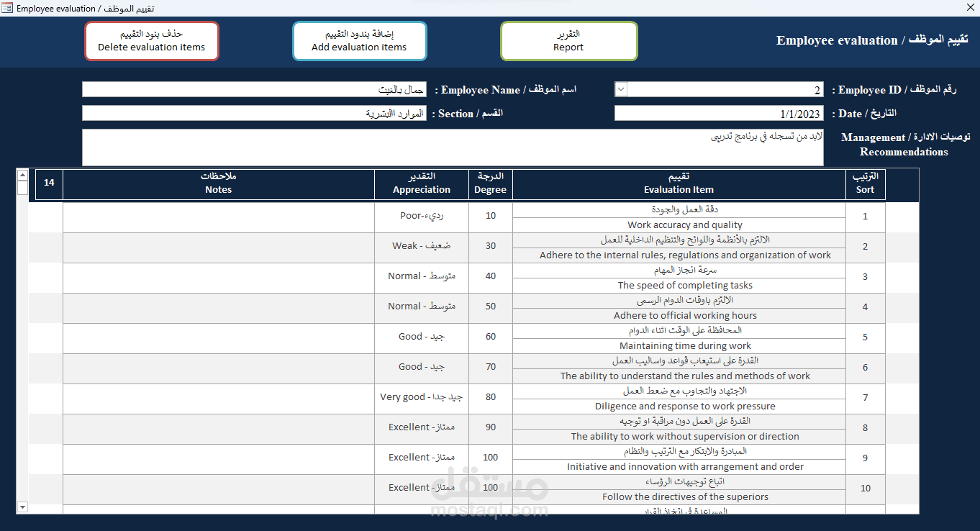Click degree cell with value 30
Screen dimensions: 980x531
click(x=491, y=246)
